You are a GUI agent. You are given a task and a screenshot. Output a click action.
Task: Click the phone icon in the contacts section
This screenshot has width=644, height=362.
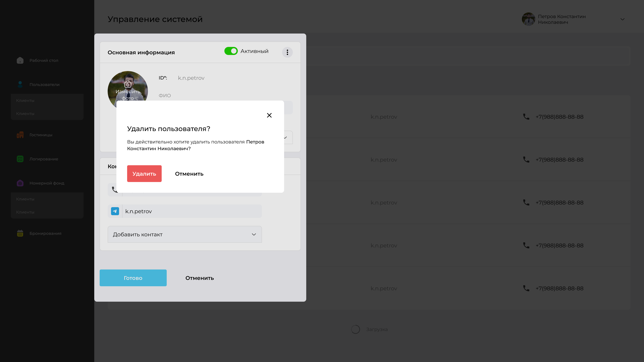coord(115,190)
